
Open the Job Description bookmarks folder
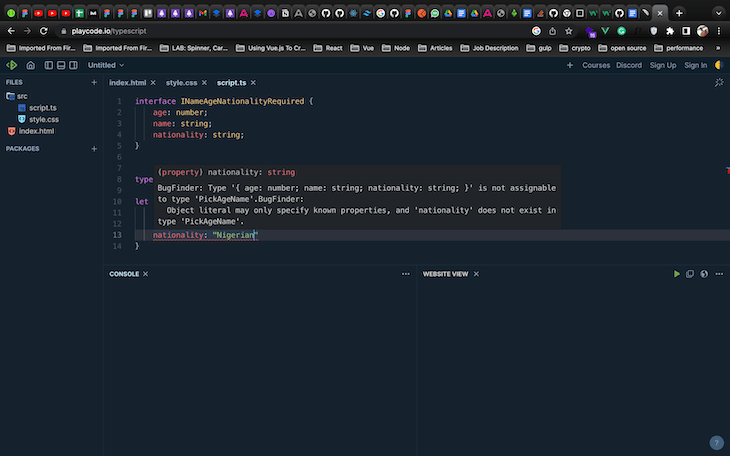489,48
